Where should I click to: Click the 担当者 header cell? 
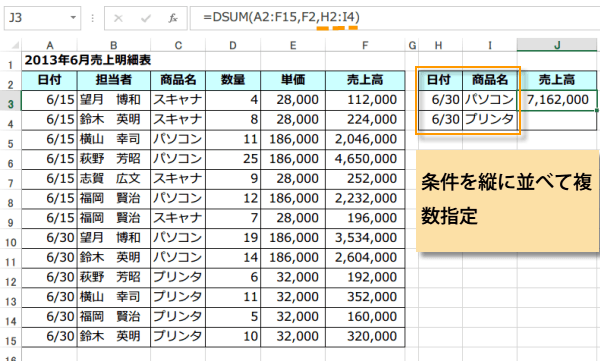[x=114, y=80]
